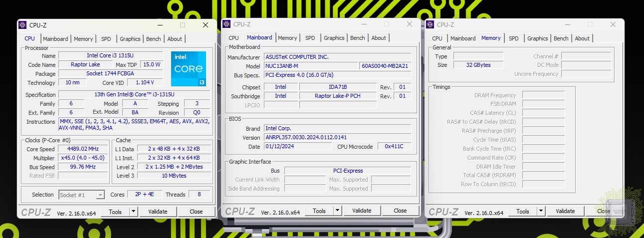Screen dimensions: 644x238
Task: Switch to Mainboard tab in left window
Action: tap(55, 39)
